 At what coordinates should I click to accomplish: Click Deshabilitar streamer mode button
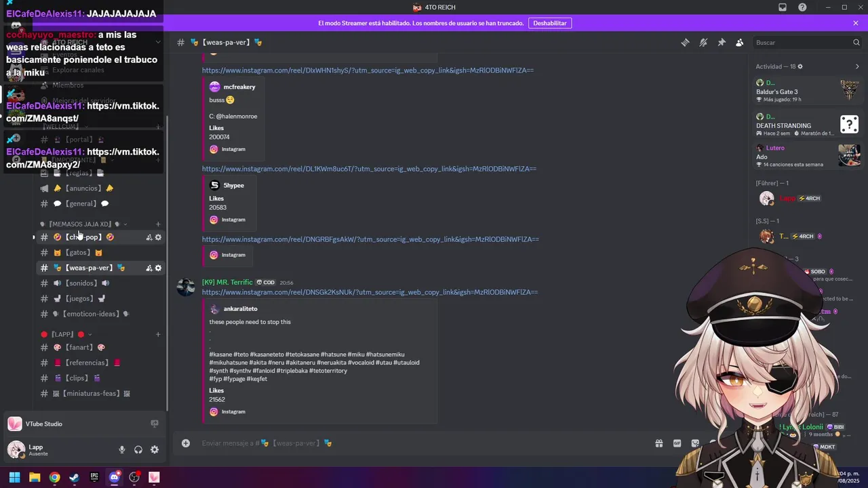pos(550,23)
